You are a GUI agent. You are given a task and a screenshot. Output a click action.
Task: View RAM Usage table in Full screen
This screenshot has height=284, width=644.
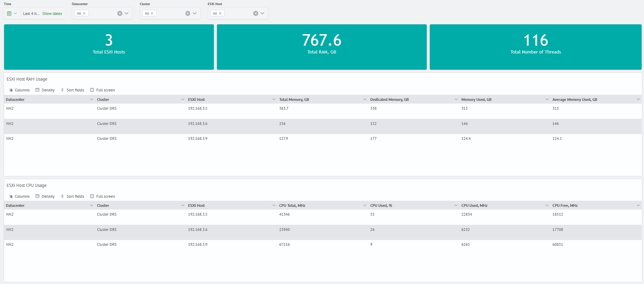pos(103,90)
